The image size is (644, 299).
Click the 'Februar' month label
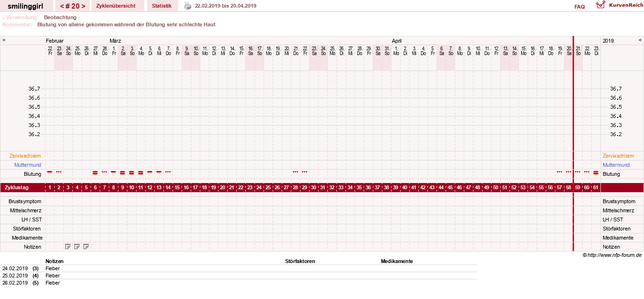pyautogui.click(x=55, y=41)
